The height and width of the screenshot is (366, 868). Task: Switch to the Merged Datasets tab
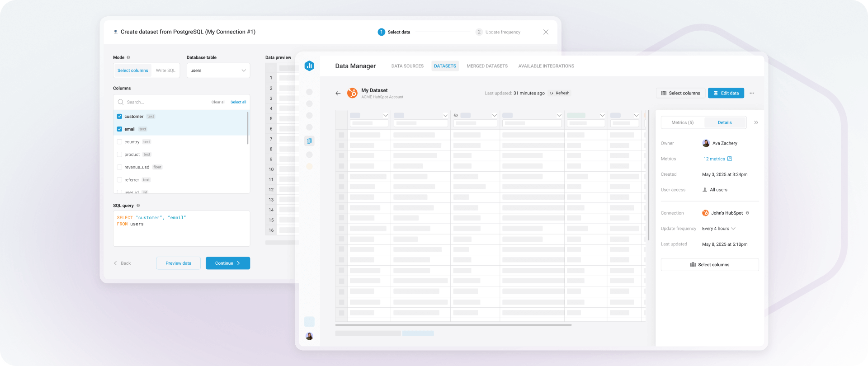click(x=487, y=66)
